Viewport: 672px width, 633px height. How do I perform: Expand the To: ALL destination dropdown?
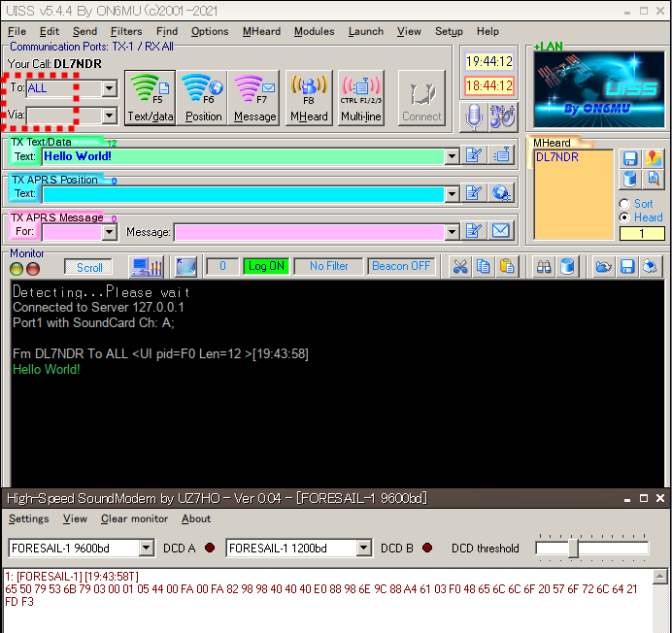click(109, 88)
